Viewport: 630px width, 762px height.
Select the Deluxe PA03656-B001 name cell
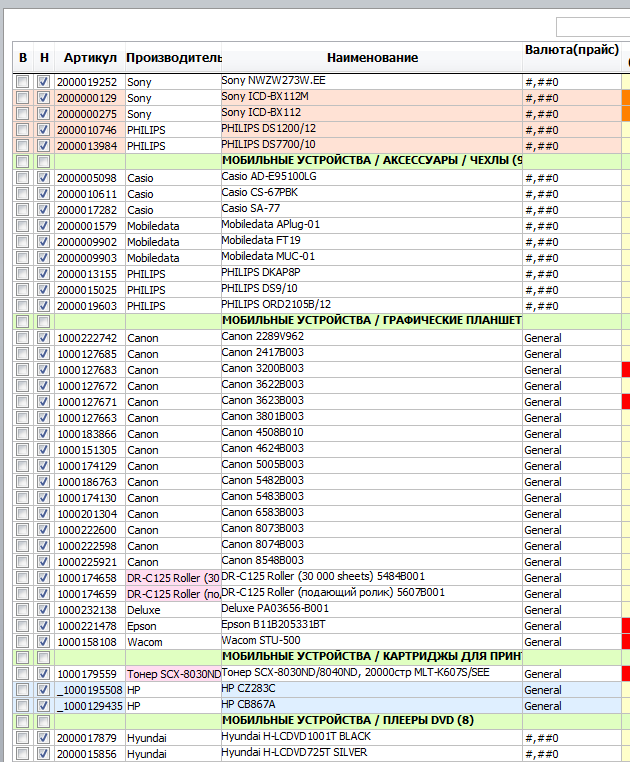372,608
